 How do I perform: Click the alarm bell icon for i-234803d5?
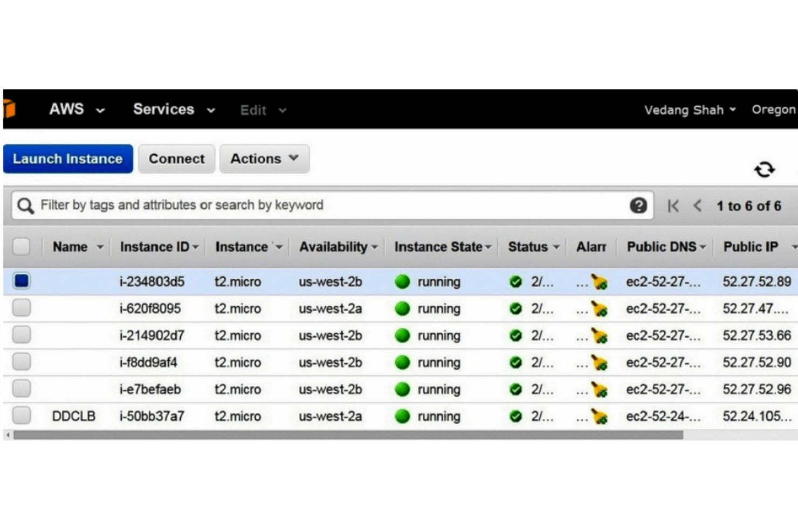[600, 281]
